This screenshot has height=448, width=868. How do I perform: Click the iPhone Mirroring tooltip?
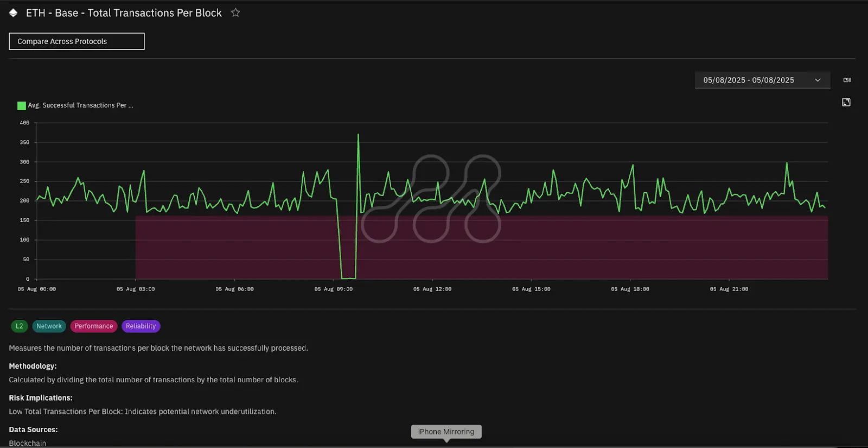[446, 432]
